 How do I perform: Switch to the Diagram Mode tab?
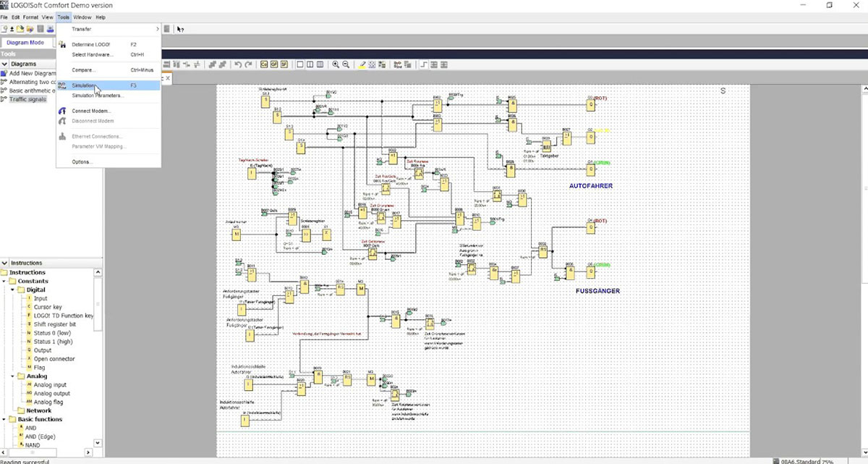pyautogui.click(x=25, y=43)
